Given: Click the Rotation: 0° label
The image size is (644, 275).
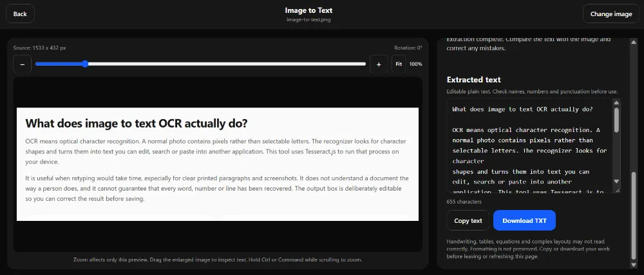Looking at the screenshot, I should [x=408, y=48].
